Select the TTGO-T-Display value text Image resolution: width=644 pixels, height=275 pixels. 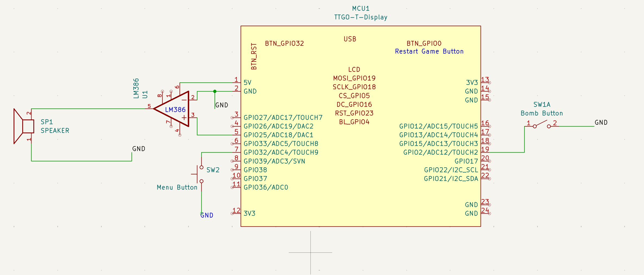point(361,17)
